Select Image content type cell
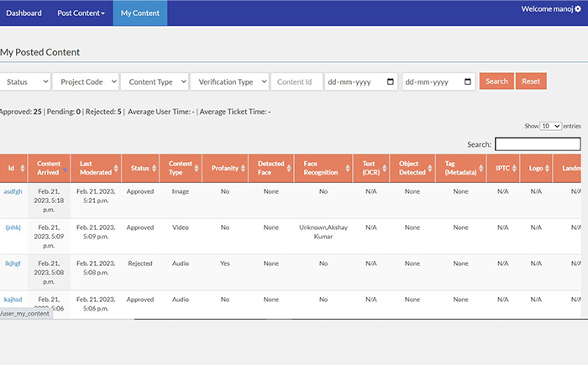This screenshot has height=365, width=588. pyautogui.click(x=181, y=191)
